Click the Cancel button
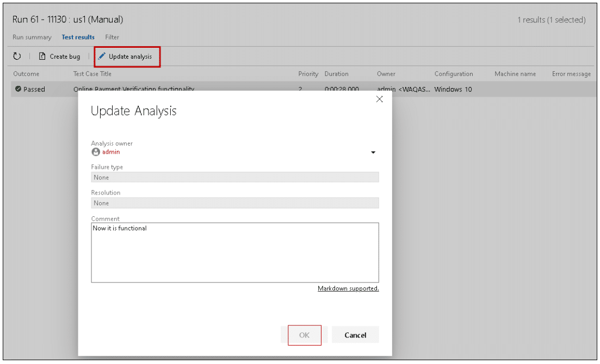Viewport: 600px width, 364px height. click(x=355, y=335)
